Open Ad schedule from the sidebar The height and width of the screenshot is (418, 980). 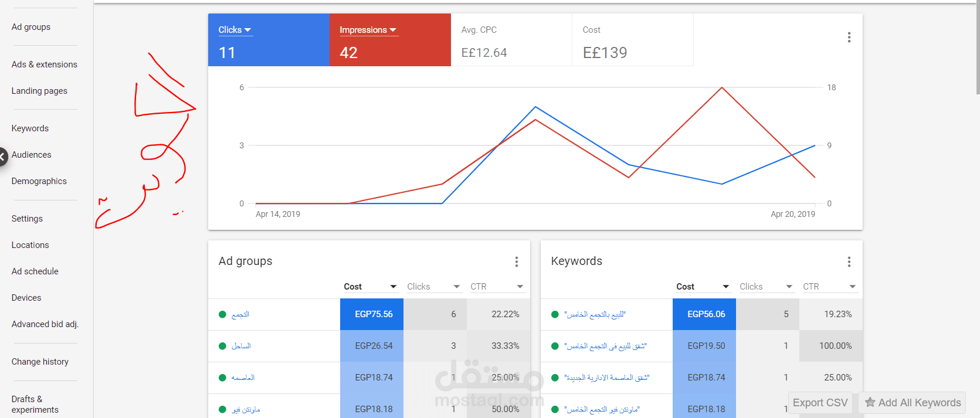(x=35, y=271)
